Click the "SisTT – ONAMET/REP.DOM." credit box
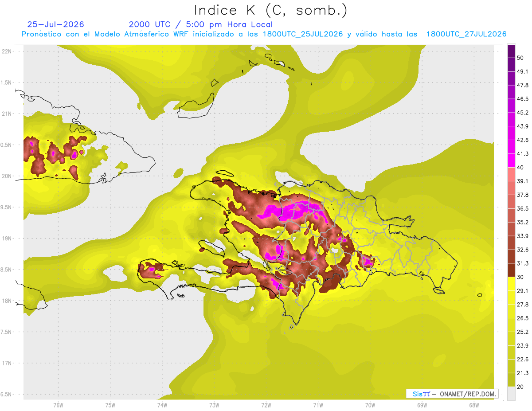Screen dimensions: 532x411 tap(452, 394)
